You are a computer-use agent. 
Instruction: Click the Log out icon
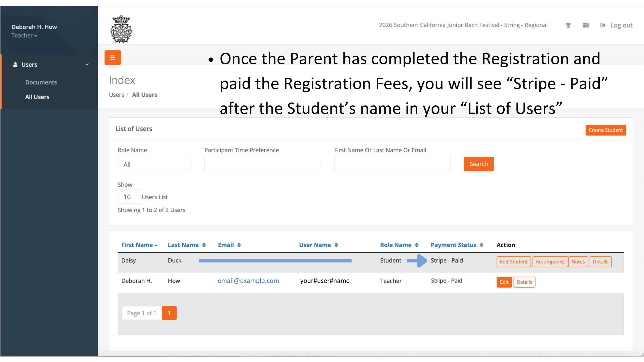coord(603,25)
